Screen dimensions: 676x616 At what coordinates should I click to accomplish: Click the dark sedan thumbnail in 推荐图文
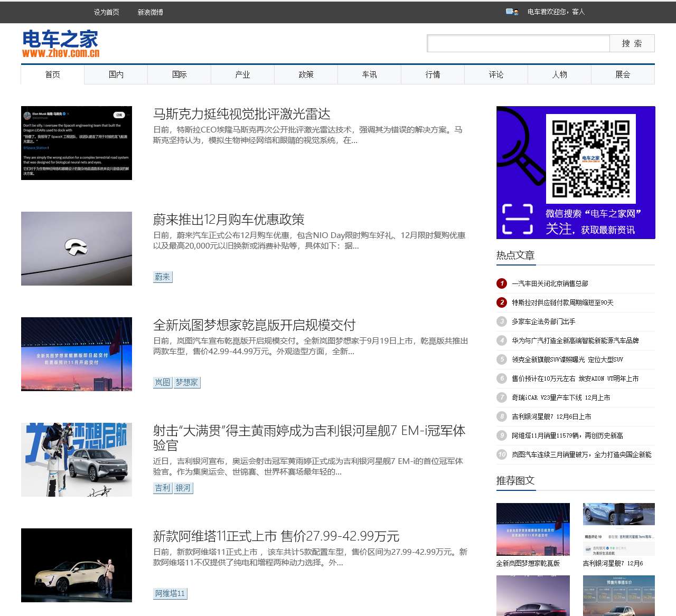pos(533,595)
